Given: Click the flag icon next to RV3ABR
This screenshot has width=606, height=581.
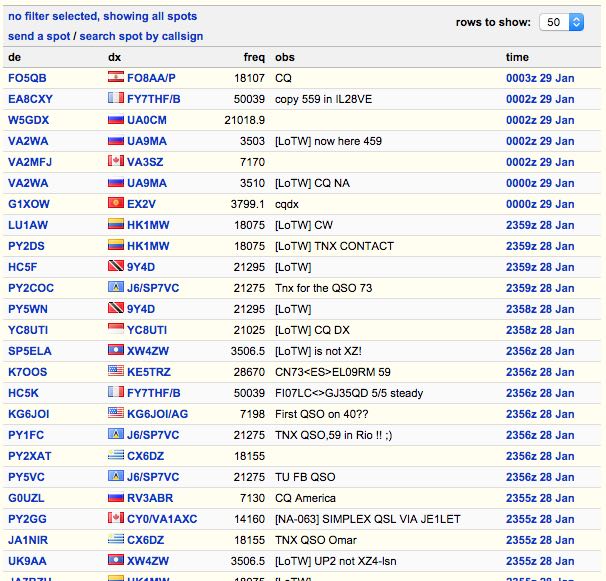Looking at the screenshot, I should [x=115, y=498].
